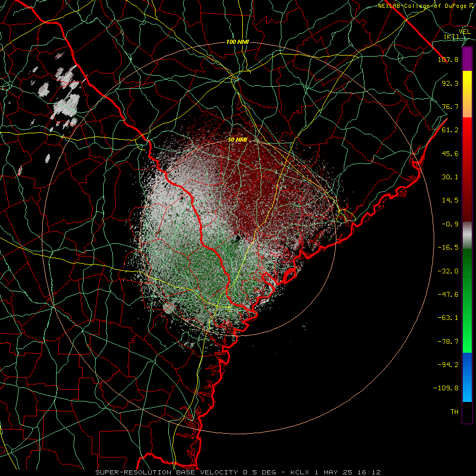Click the -109.8 scale value

446,388
